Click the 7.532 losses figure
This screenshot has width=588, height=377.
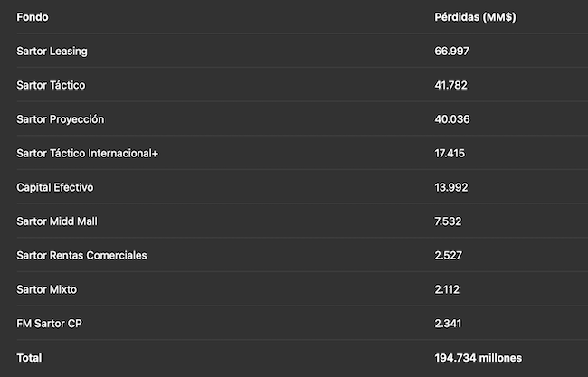click(449, 221)
